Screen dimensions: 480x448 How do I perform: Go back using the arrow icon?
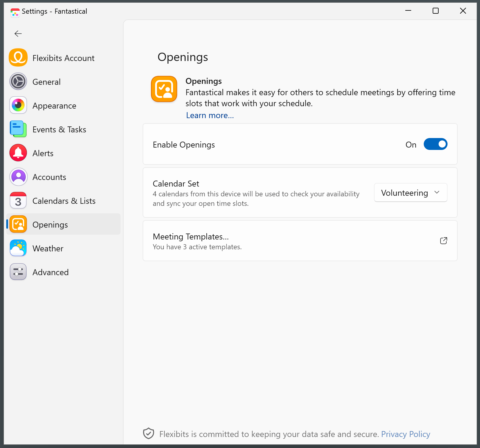[x=18, y=34]
